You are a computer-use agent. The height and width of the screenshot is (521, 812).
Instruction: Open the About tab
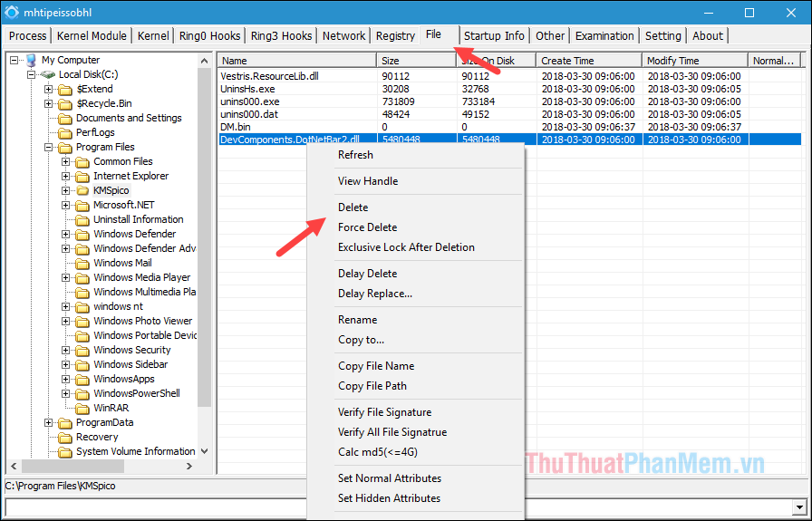pyautogui.click(x=708, y=35)
